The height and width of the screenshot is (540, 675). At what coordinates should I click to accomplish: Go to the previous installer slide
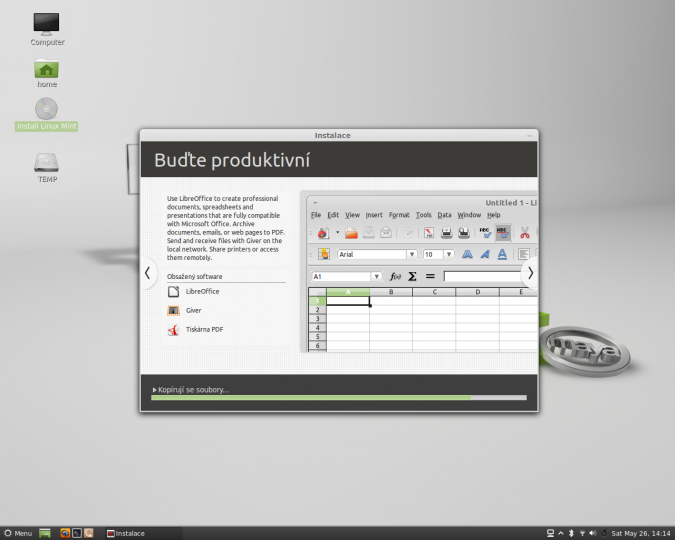click(x=147, y=273)
